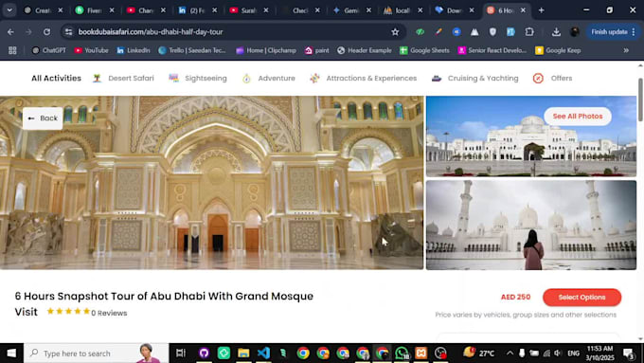Click See All Photos button
Screen dimensions: 644x363
pos(578,117)
